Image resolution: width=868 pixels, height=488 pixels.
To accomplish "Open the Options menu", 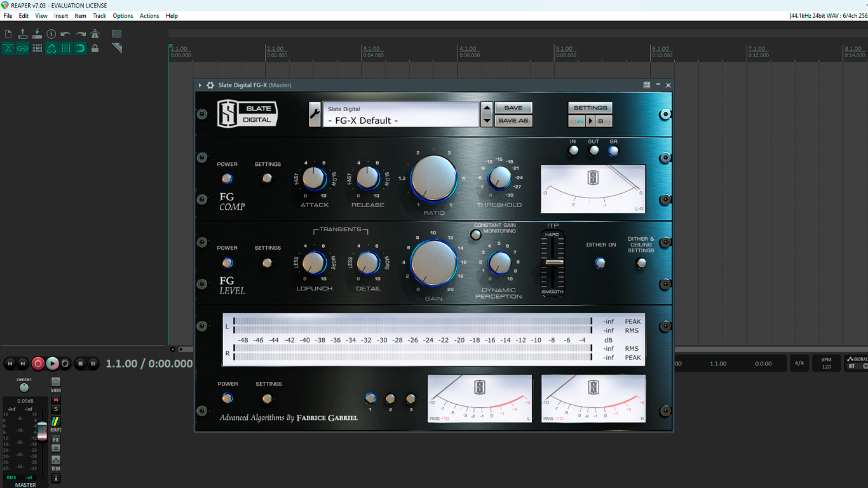I will click(123, 16).
